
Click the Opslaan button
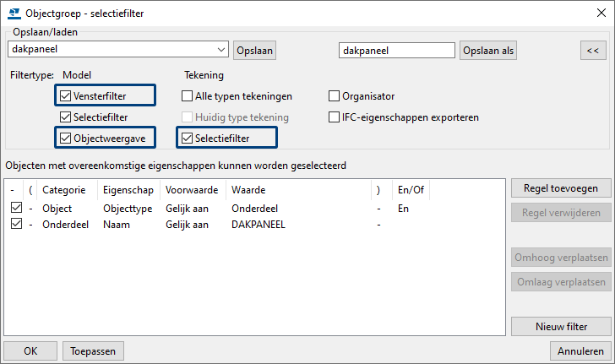click(x=254, y=51)
